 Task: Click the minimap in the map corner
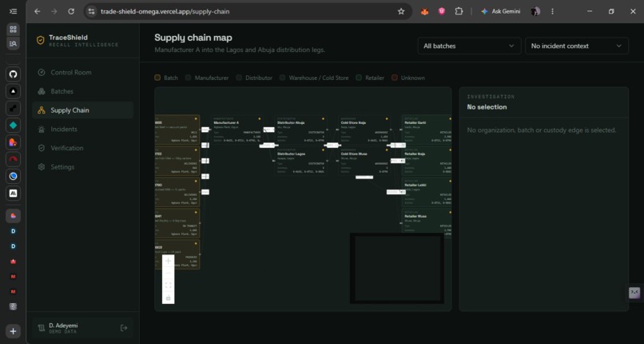coord(397,268)
